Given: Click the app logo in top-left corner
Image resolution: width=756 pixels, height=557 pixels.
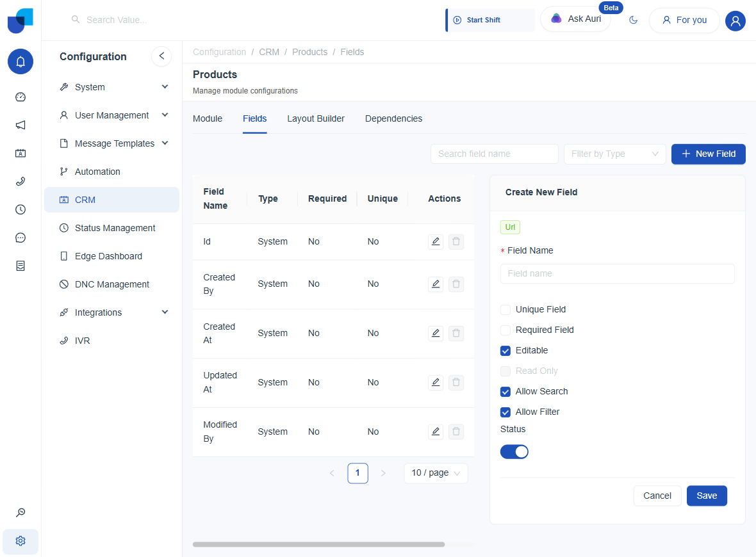Looking at the screenshot, I should coord(21,20).
